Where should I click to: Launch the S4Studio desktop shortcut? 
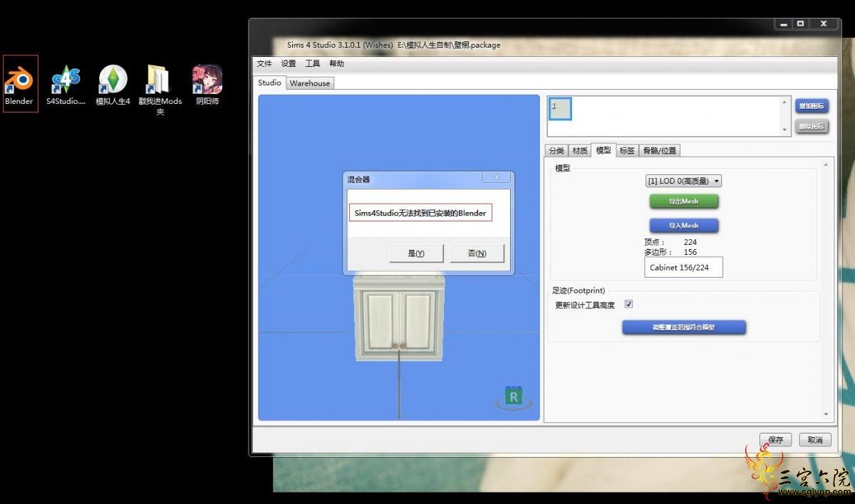tap(66, 85)
